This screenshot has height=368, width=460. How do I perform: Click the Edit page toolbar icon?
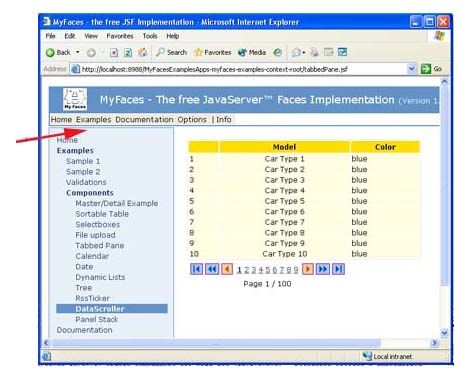pos(329,52)
